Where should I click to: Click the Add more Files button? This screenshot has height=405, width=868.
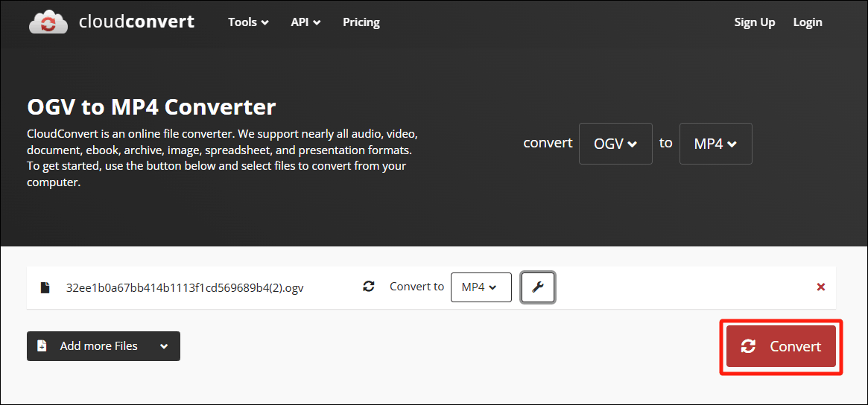coord(104,346)
